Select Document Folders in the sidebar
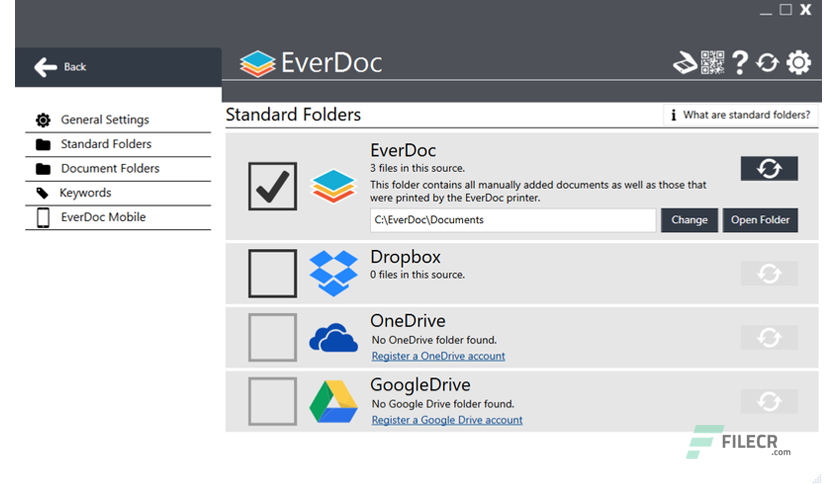 [x=109, y=168]
